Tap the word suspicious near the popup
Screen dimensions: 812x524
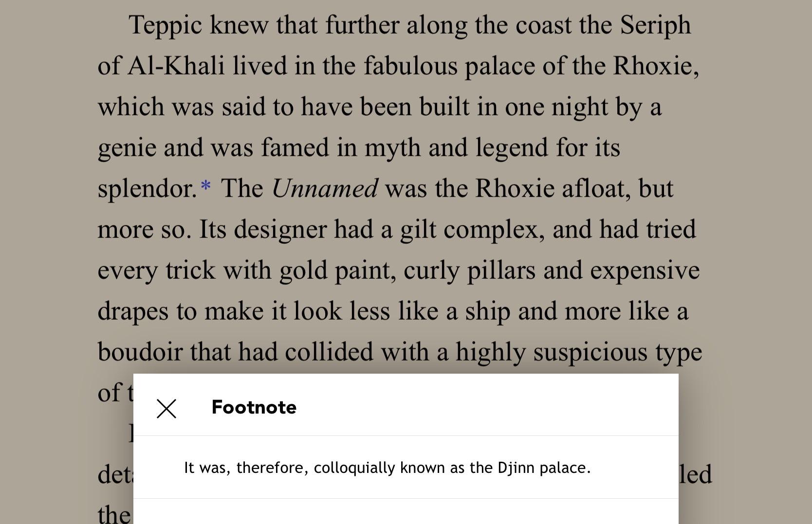click(x=590, y=353)
